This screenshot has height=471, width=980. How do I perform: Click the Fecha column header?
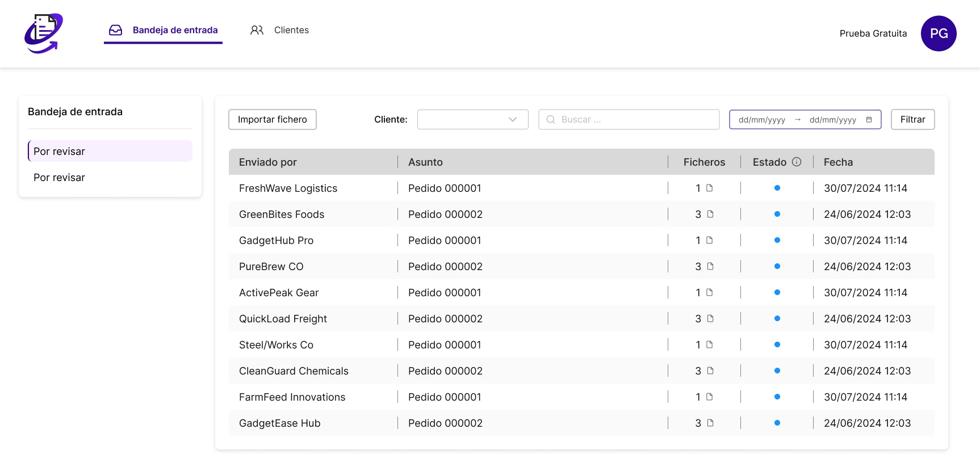point(838,162)
